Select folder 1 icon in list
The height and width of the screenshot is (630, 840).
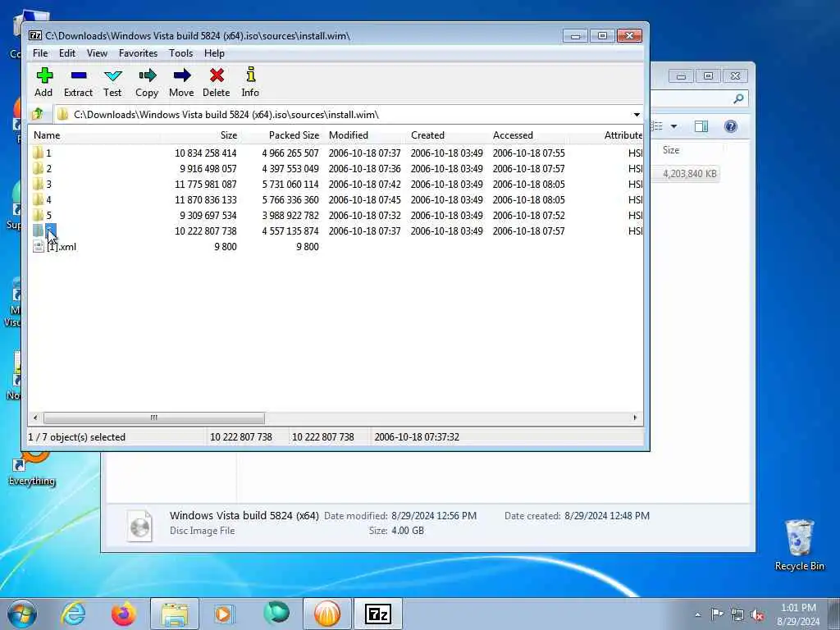tap(38, 153)
